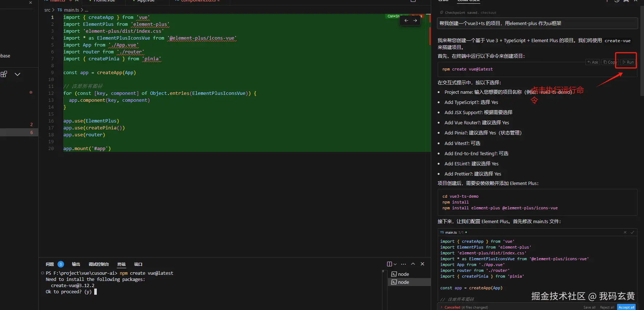The image size is (644, 310).
Task: Click the previous change left arrow in editor
Action: click(x=406, y=21)
